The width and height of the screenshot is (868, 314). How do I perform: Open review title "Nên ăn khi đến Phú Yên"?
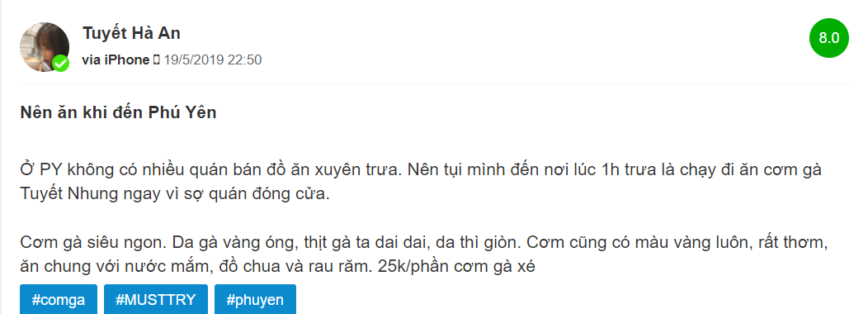pyautogui.click(x=118, y=112)
